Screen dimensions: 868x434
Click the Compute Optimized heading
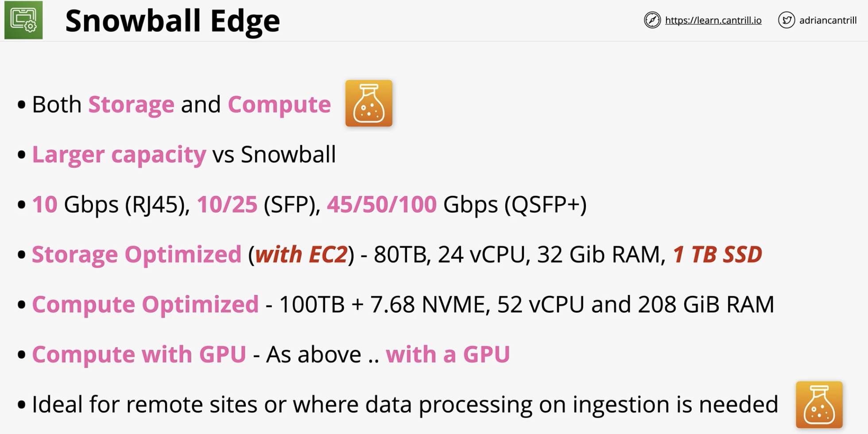click(145, 304)
